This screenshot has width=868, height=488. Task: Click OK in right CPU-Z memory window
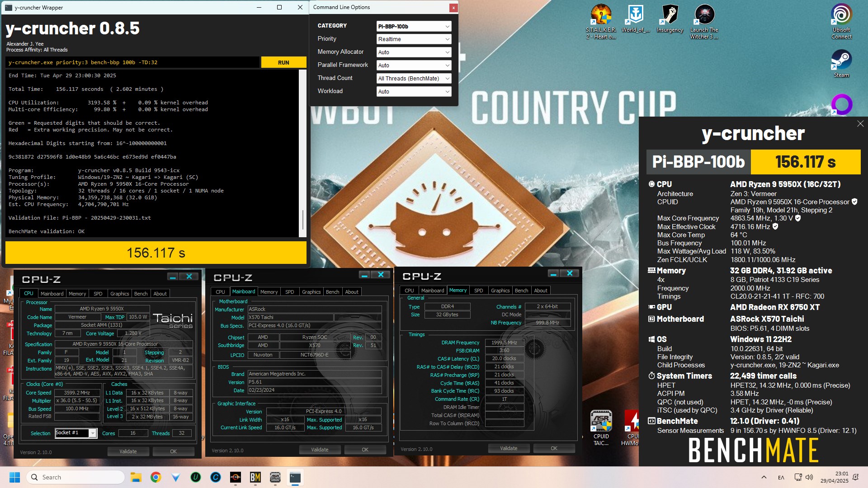pyautogui.click(x=554, y=448)
